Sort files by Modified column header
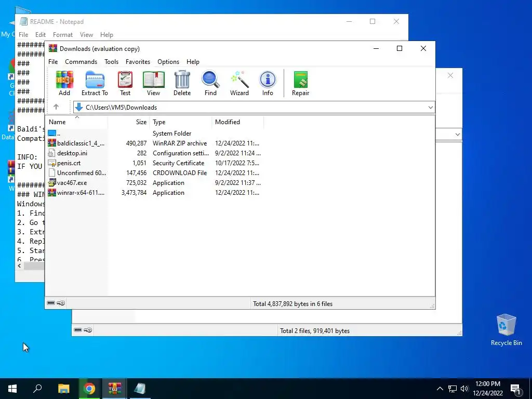 (x=238, y=122)
